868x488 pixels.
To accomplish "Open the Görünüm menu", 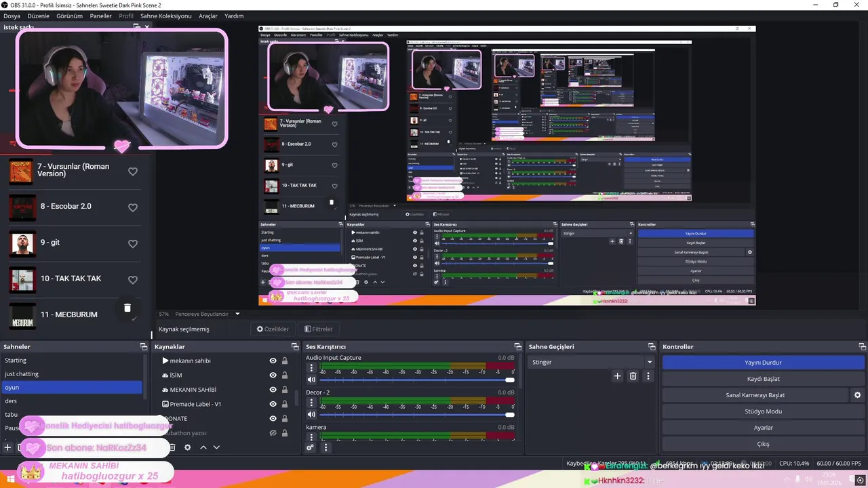I will pyautogui.click(x=69, y=16).
